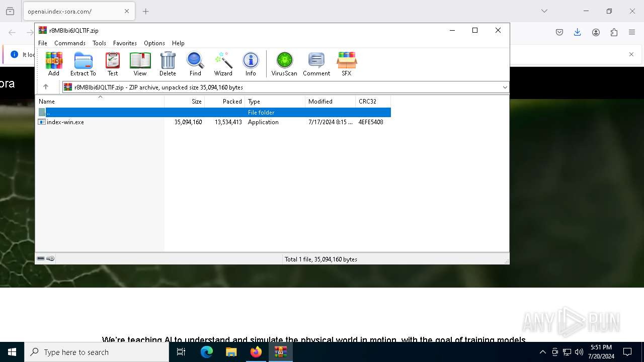Viewport: 644px width, 362px height.
Task: Sort list by CRC32 column
Action: pos(373,102)
